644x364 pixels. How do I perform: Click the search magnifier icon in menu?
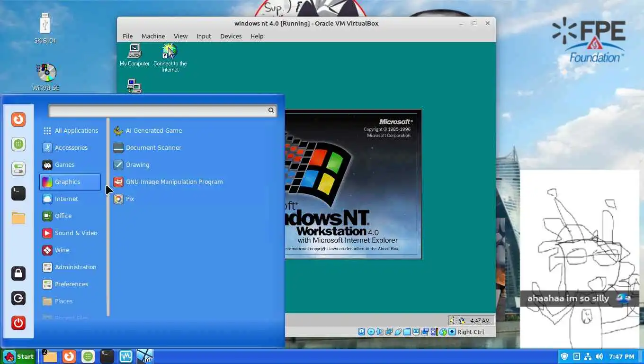[x=271, y=110]
